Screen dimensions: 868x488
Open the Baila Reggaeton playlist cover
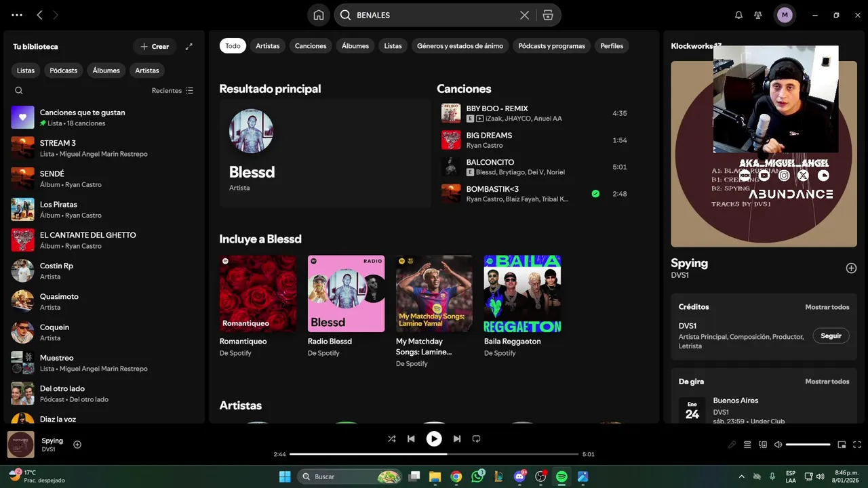523,293
